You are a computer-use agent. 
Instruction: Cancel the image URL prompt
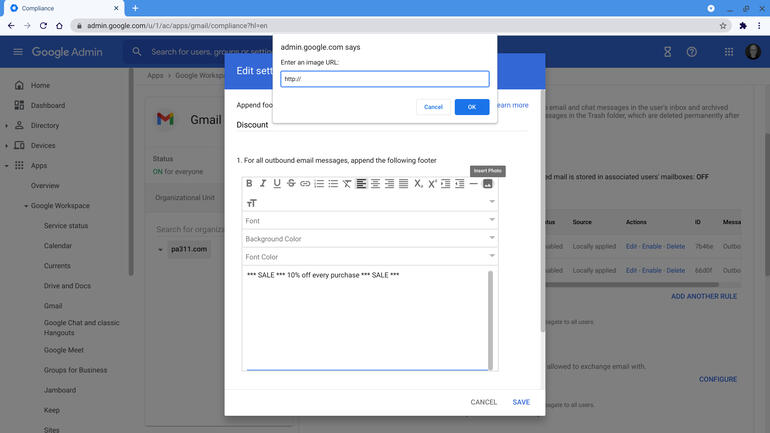433,107
